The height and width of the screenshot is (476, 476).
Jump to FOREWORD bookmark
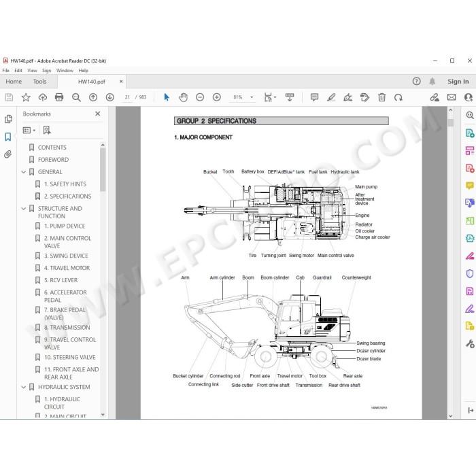coord(53,160)
